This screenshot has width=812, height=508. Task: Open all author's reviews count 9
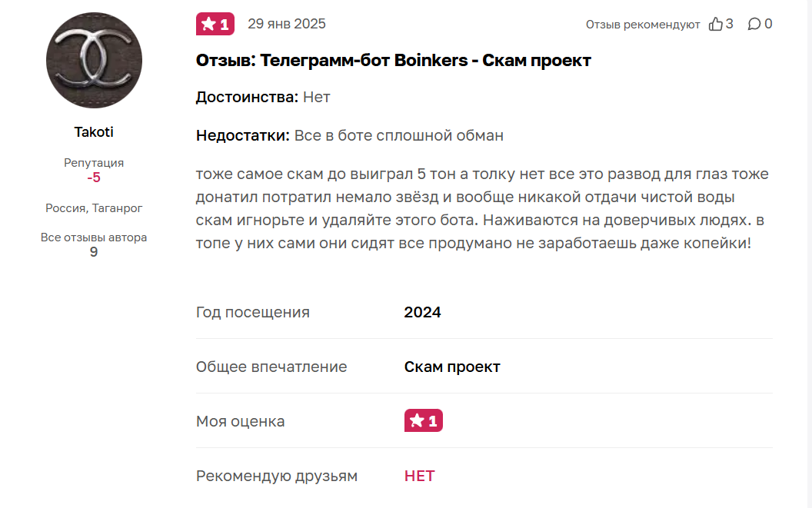point(94,251)
